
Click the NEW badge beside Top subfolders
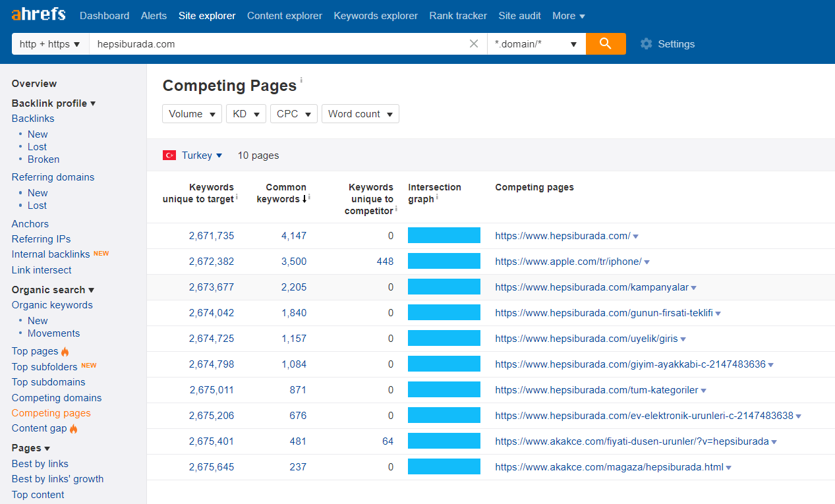pyautogui.click(x=88, y=366)
